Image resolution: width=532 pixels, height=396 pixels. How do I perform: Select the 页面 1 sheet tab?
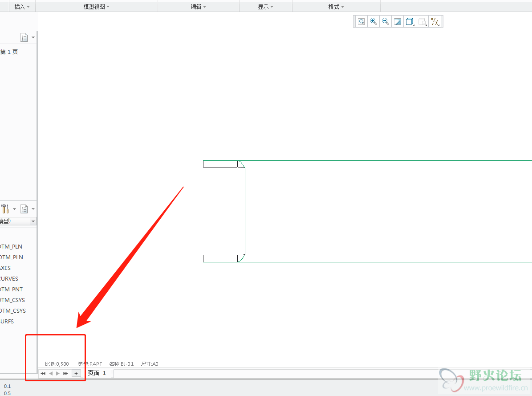tap(97, 373)
